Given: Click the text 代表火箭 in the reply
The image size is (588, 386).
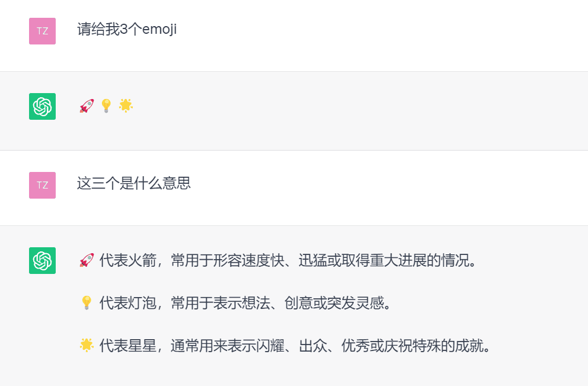Looking at the screenshot, I should [128, 260].
